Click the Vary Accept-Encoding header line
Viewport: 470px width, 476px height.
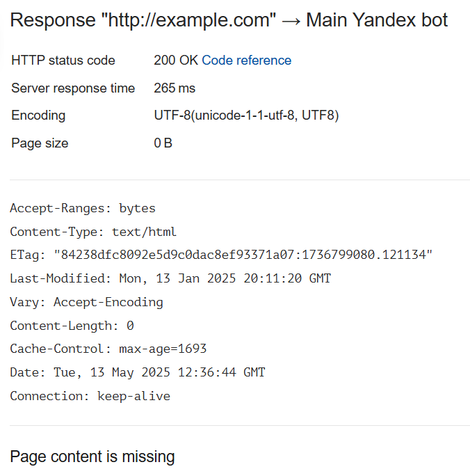86,302
